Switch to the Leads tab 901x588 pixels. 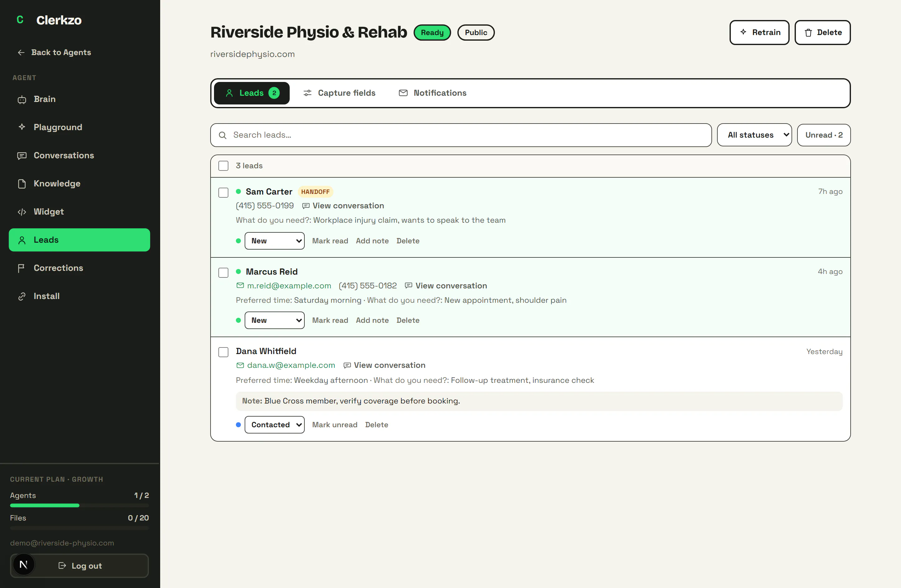point(252,93)
